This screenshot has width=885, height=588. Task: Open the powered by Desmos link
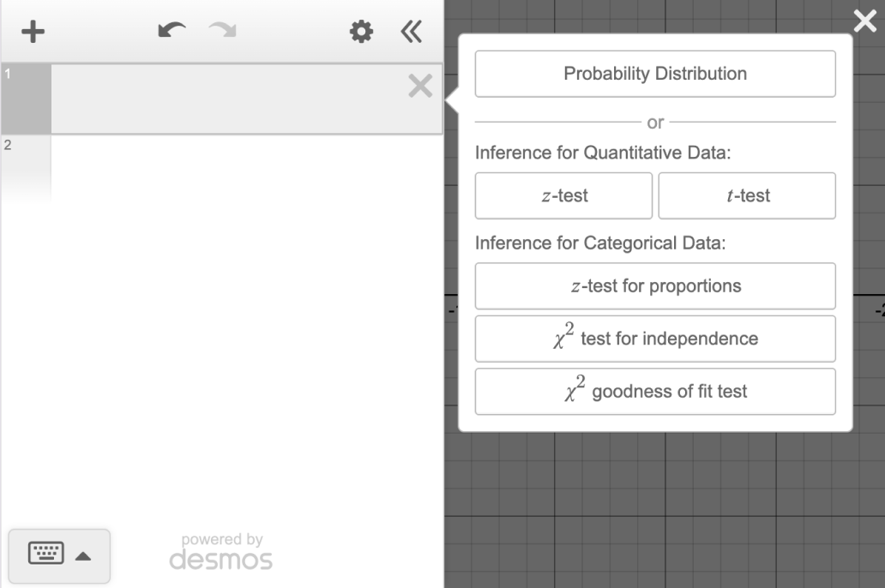tap(221, 552)
